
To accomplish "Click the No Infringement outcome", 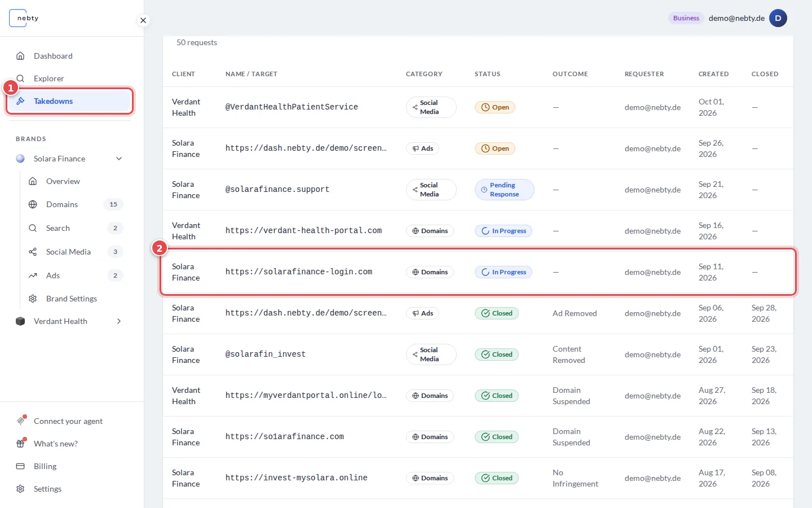I will point(575,478).
